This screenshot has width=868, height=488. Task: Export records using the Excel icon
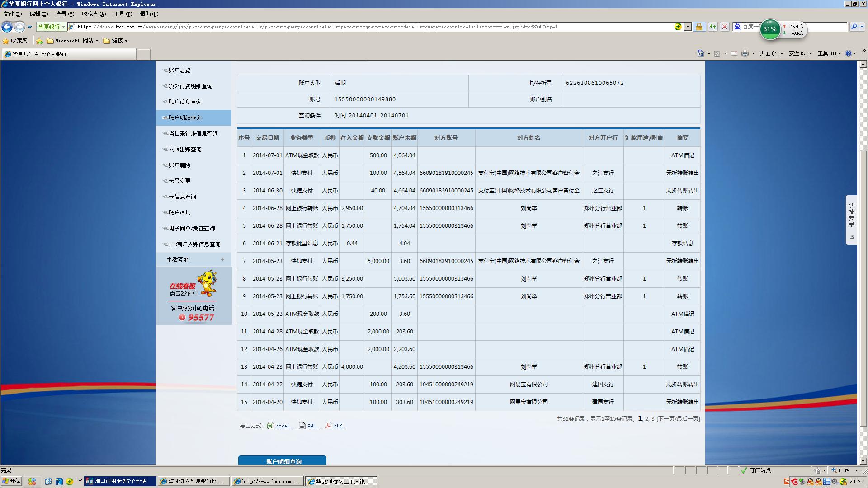[x=270, y=426]
